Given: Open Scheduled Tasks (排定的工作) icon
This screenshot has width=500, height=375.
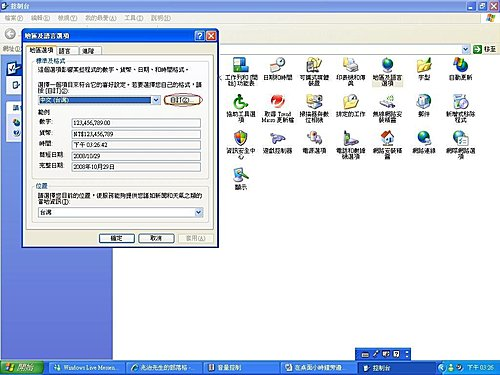Looking at the screenshot, I should tap(350, 105).
